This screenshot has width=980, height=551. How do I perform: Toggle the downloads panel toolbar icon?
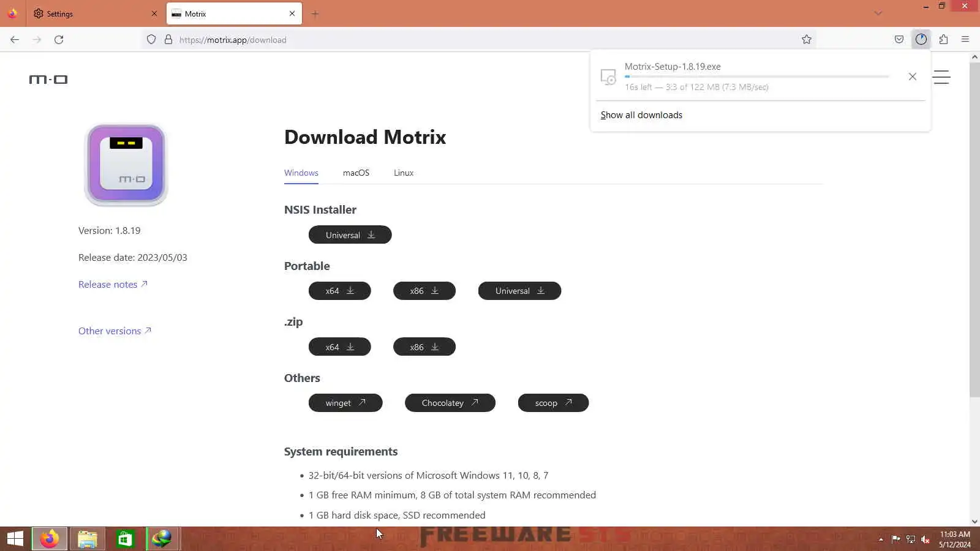click(x=921, y=40)
